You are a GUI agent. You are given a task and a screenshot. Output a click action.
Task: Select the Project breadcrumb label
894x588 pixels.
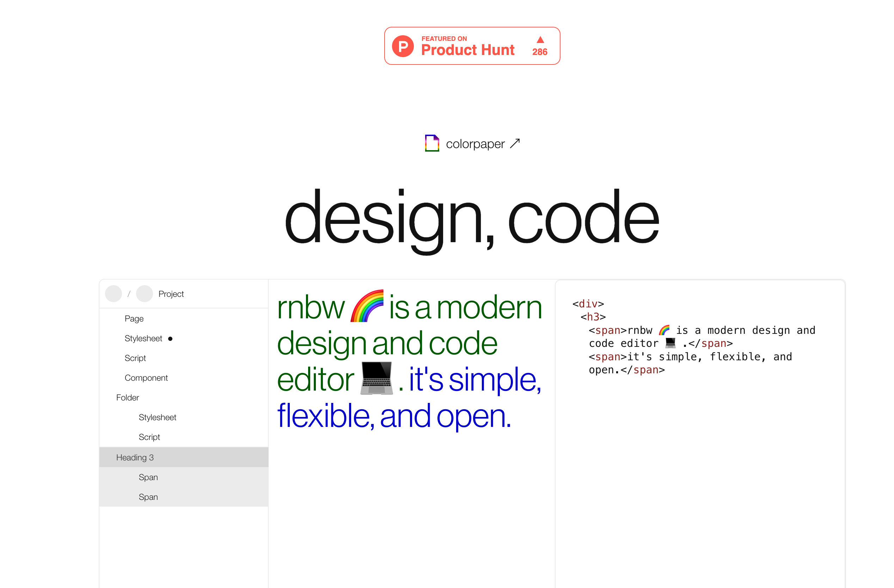[x=171, y=294]
